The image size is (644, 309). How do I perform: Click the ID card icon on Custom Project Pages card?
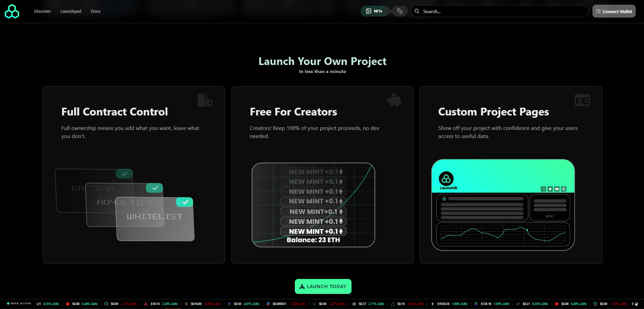(582, 100)
